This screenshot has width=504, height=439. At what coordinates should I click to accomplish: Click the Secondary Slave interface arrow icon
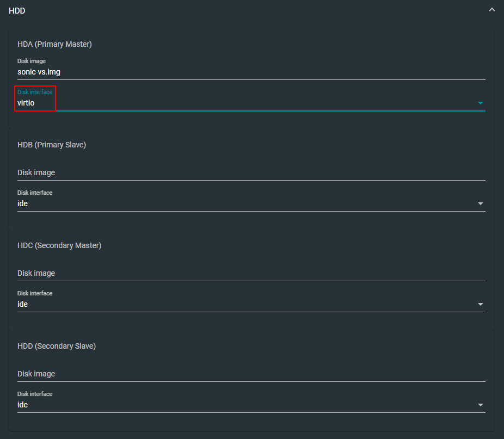(x=480, y=405)
